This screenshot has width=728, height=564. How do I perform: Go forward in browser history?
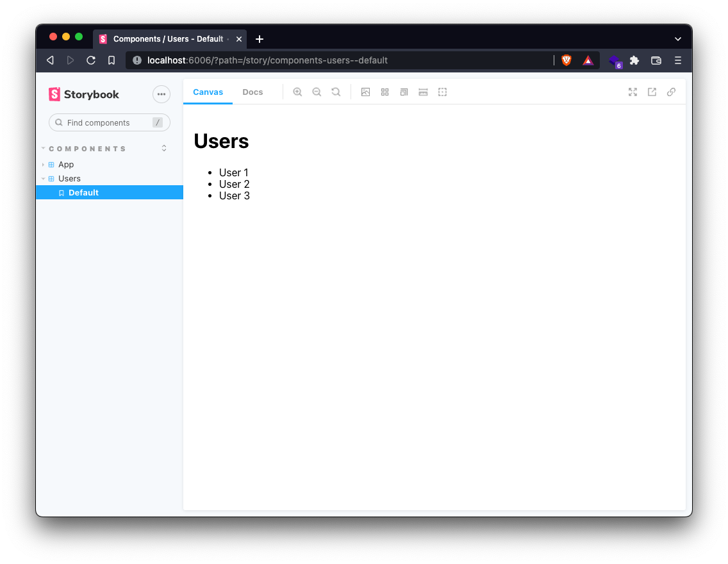point(70,60)
